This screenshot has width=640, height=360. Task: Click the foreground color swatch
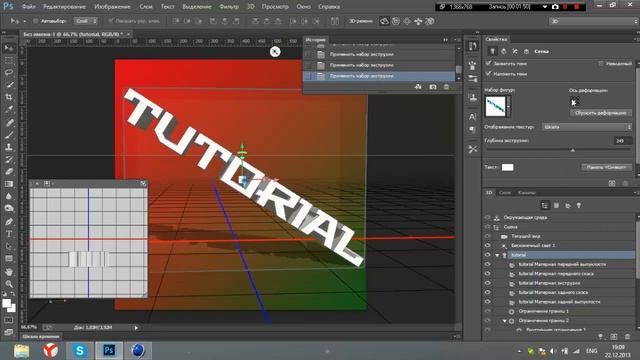[7, 303]
